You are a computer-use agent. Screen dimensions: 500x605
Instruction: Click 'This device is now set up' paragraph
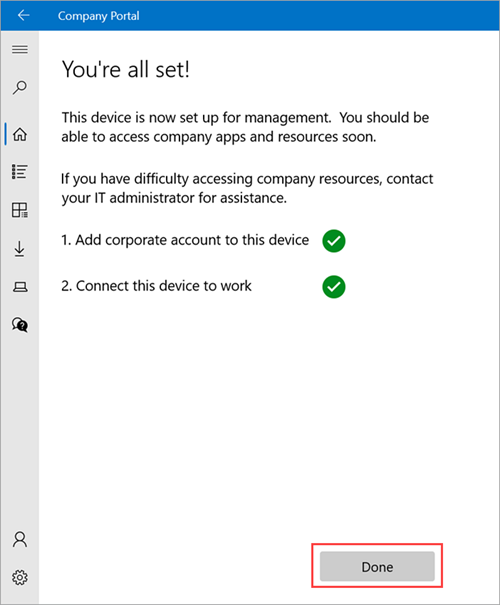(245, 127)
